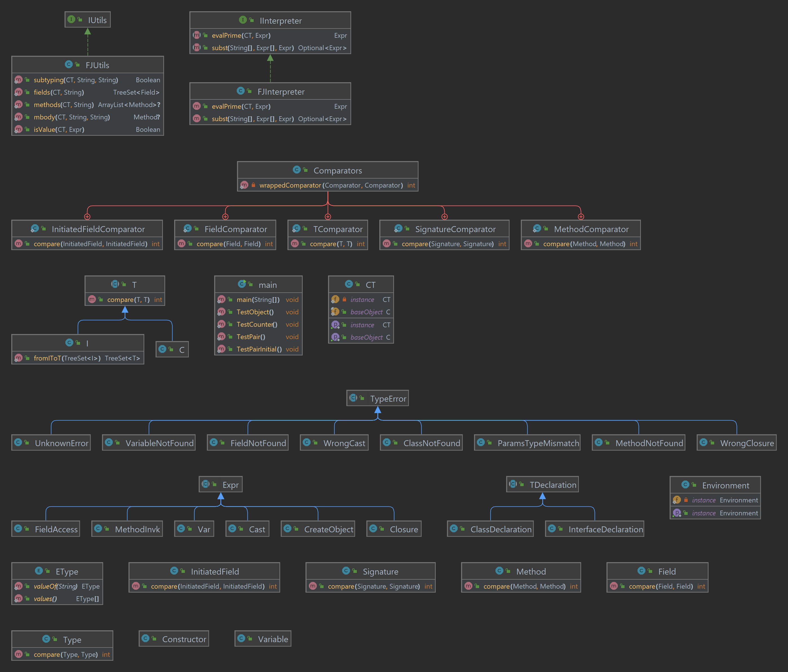
Task: Click the abstract class icon beside Expr
Action: 206,484
